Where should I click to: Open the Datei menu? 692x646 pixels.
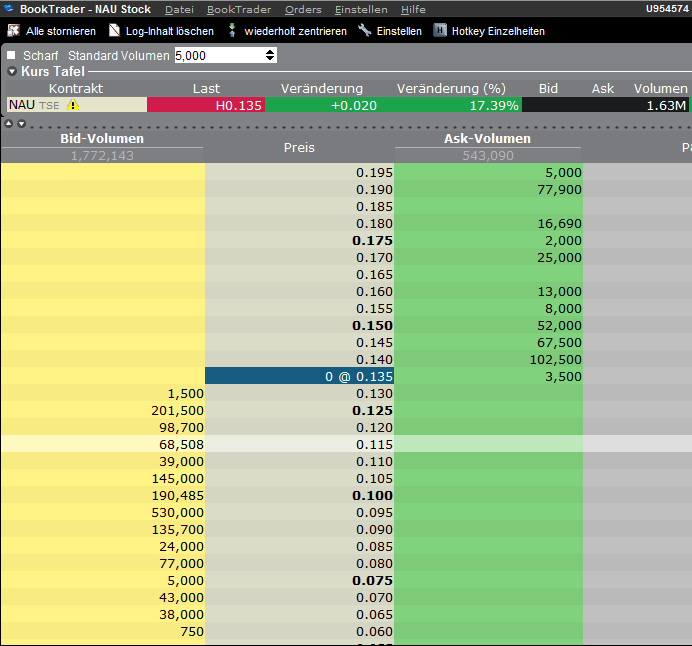click(179, 9)
